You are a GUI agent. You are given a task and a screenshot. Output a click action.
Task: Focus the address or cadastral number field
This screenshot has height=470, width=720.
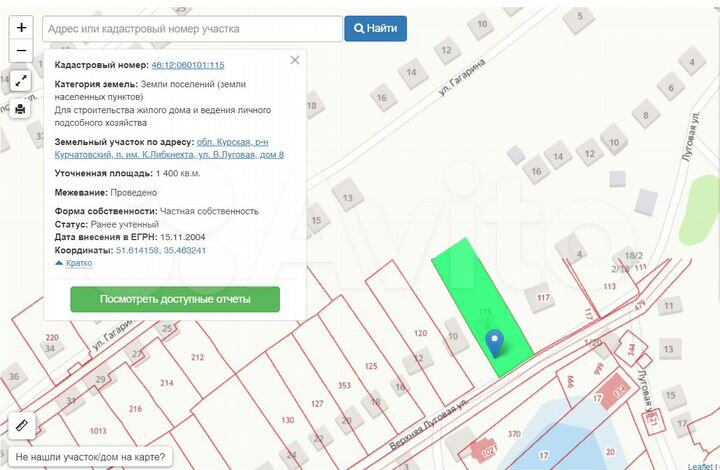(192, 28)
